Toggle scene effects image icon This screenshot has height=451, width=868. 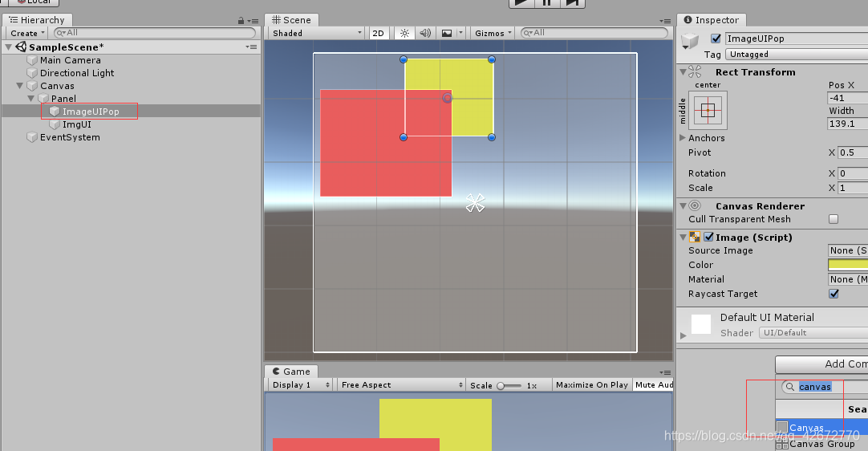(x=447, y=33)
